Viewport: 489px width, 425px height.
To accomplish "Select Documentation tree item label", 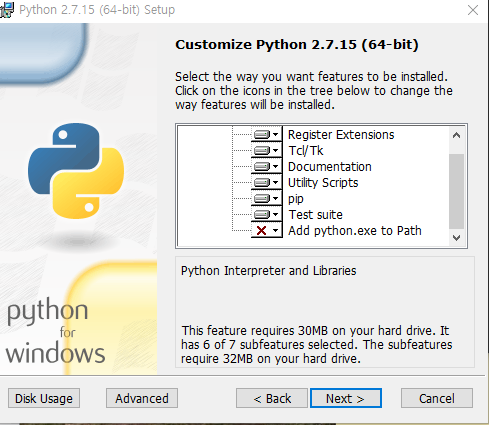I will 330,167.
